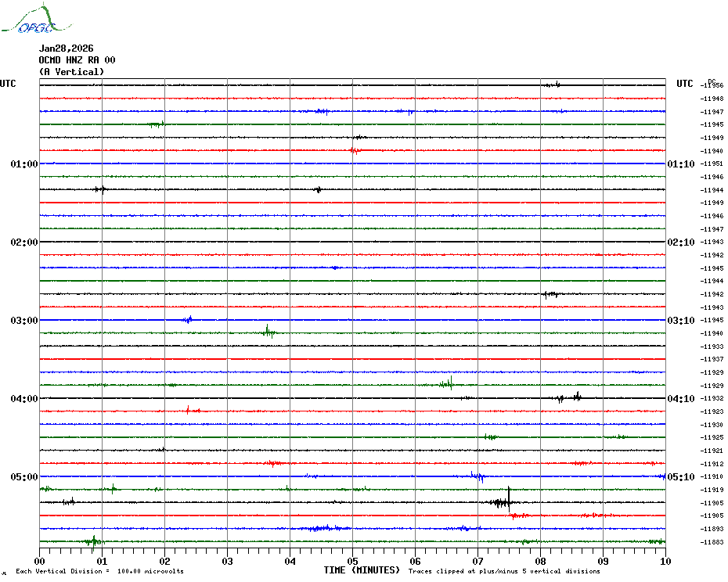Click the 04:10 time label on right
Screen dimensions: 728x582
(680, 399)
